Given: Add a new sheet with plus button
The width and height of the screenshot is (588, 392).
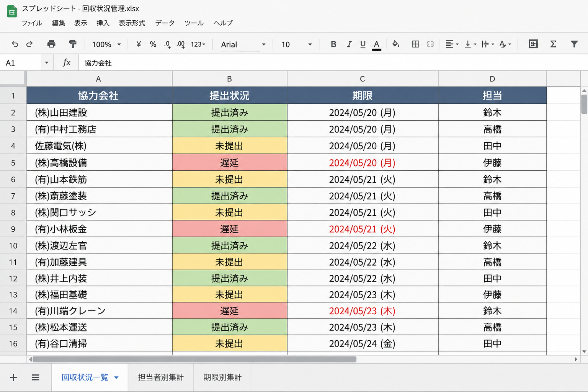Looking at the screenshot, I should [13, 377].
